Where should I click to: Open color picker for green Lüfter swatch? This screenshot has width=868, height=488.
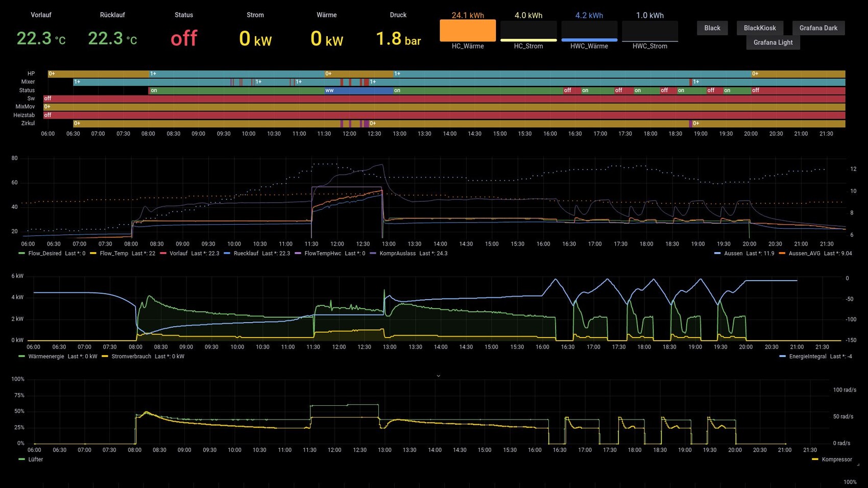21,459
